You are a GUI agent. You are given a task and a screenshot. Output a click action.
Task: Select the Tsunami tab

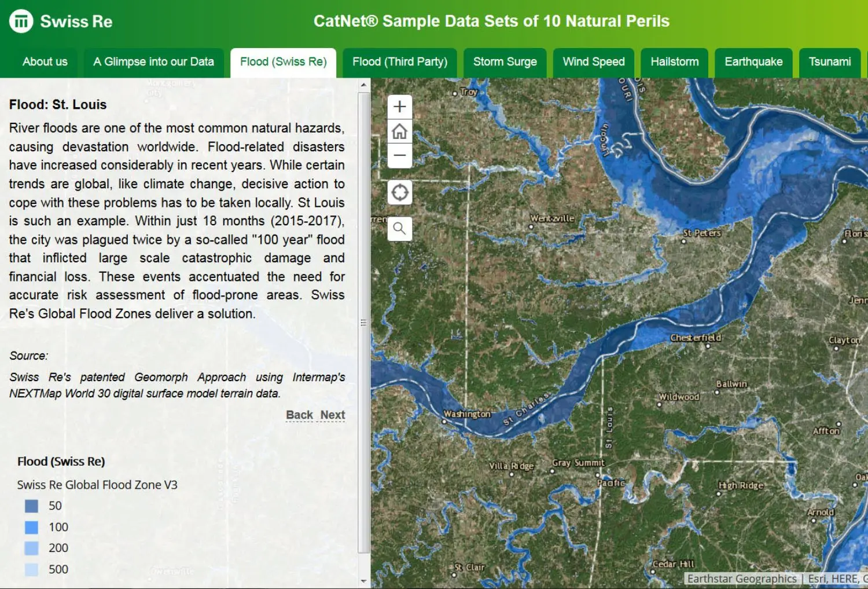point(830,62)
